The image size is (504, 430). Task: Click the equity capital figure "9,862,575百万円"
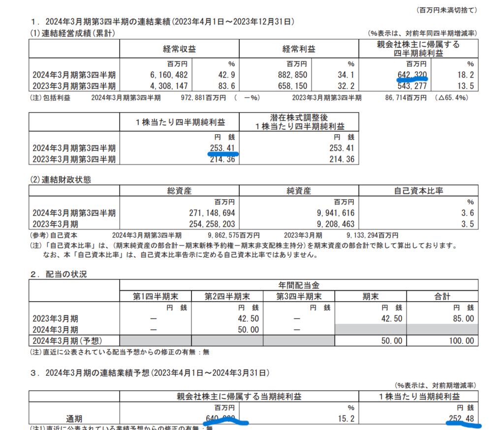click(x=234, y=236)
